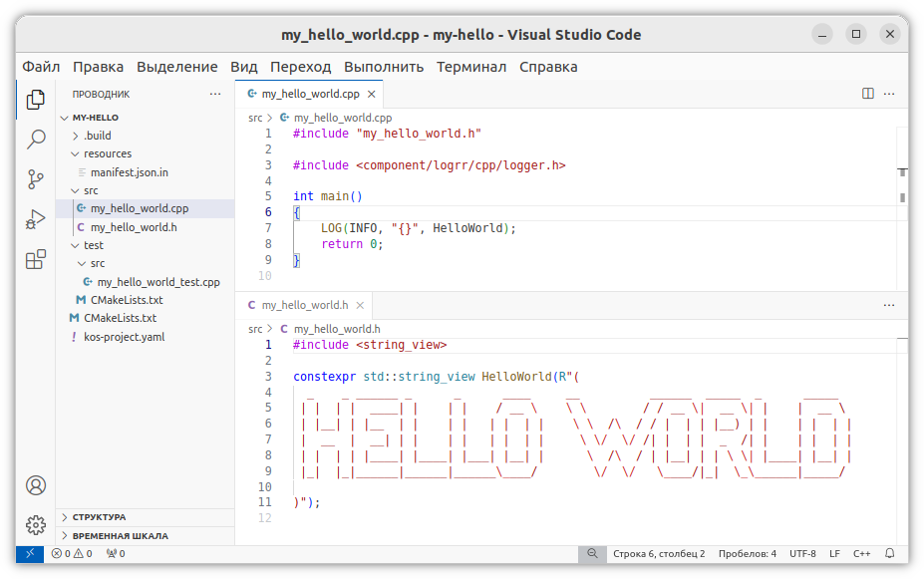Click the ports forwarded status indicator
Screen dimensions: 924x579
coord(116,554)
